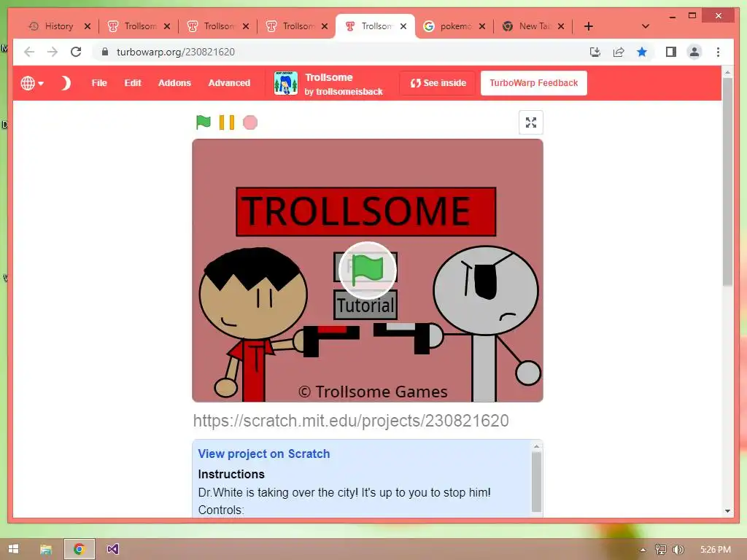This screenshot has width=747, height=560.
Task: View site information via the lock icon
Action: click(105, 52)
